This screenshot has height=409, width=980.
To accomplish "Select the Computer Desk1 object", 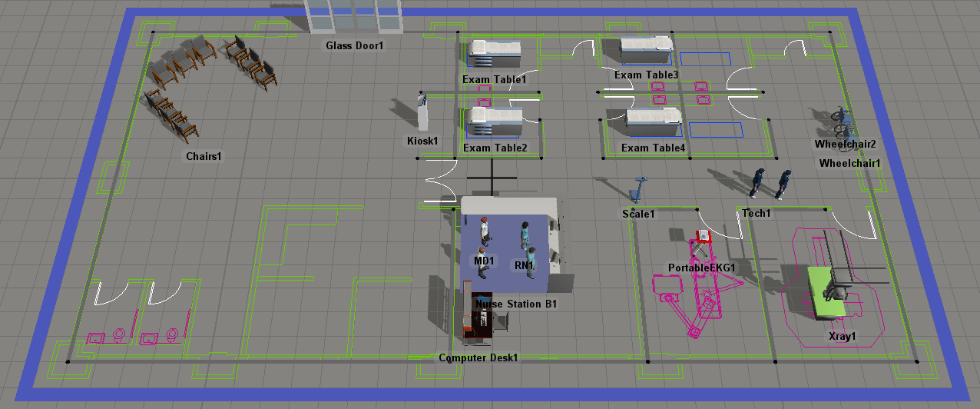I will coord(478,323).
